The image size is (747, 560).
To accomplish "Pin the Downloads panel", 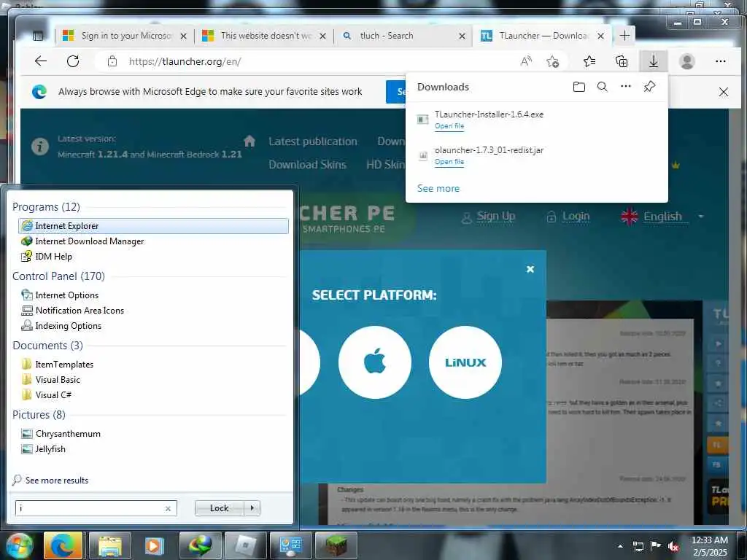I will pyautogui.click(x=649, y=86).
